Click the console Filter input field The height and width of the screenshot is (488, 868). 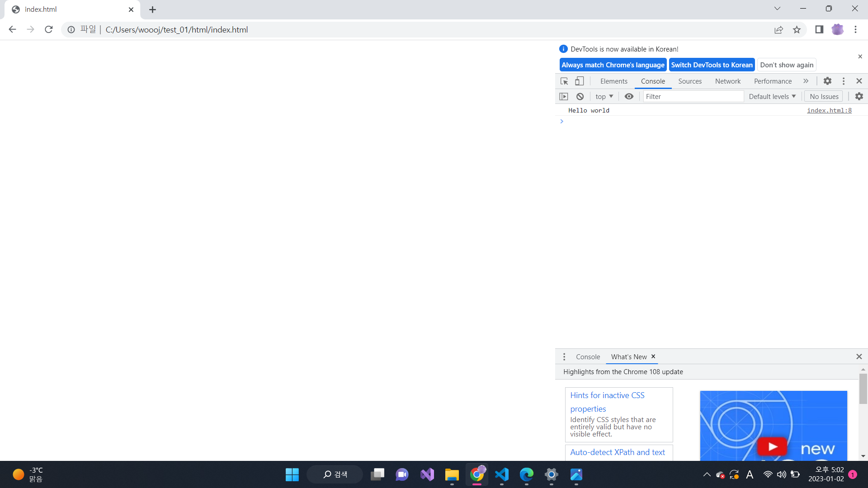(x=693, y=96)
